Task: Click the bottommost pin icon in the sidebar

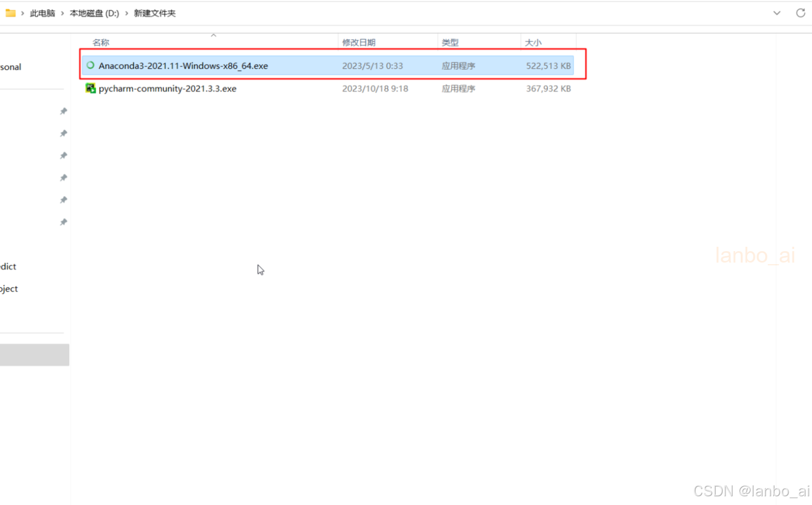Action: coord(63,222)
